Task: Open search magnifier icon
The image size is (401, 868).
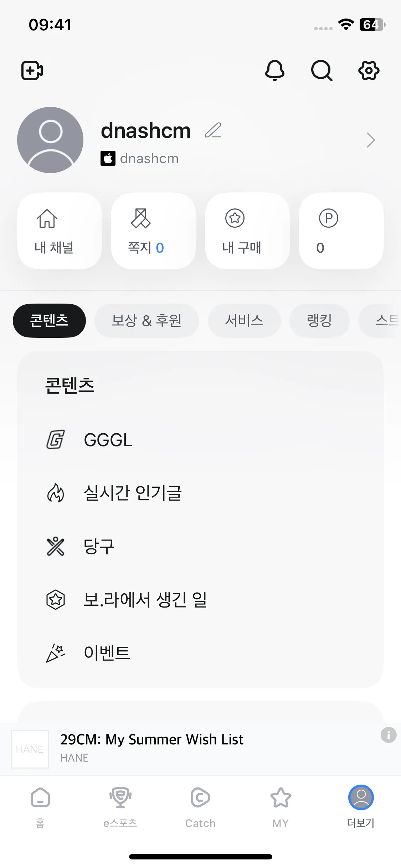Action: (322, 71)
